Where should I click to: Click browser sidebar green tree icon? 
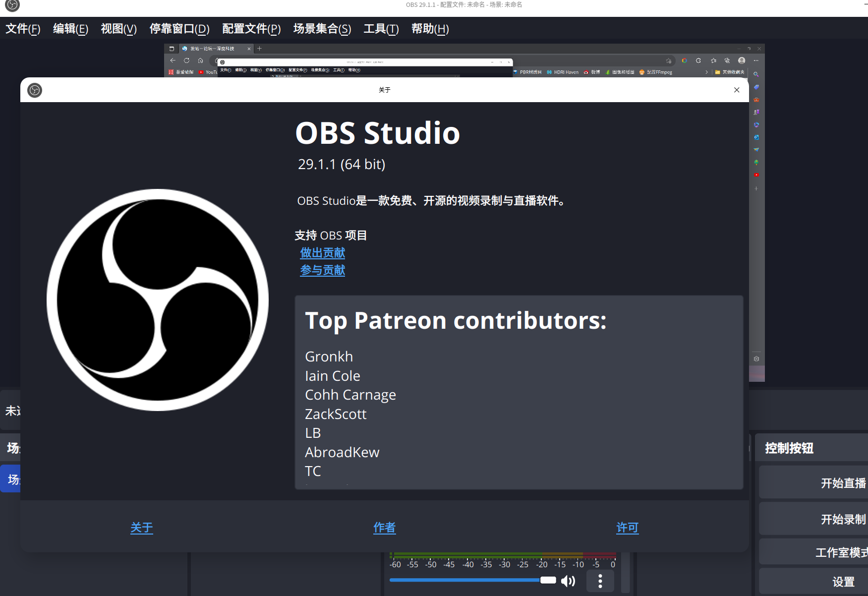pyautogui.click(x=756, y=162)
